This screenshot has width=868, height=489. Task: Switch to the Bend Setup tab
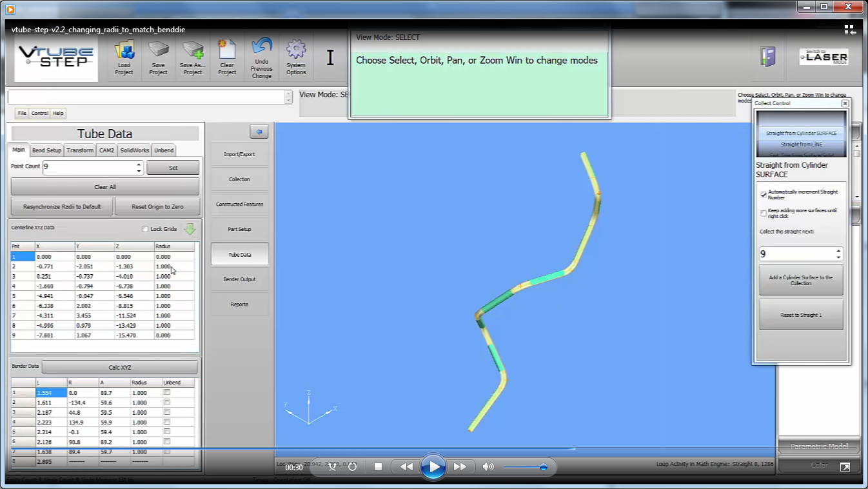(46, 150)
